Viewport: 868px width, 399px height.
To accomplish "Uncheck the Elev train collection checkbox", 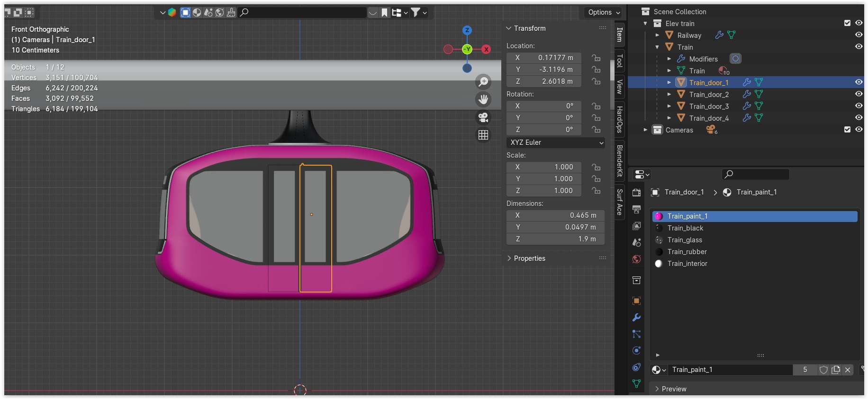I will coord(847,23).
